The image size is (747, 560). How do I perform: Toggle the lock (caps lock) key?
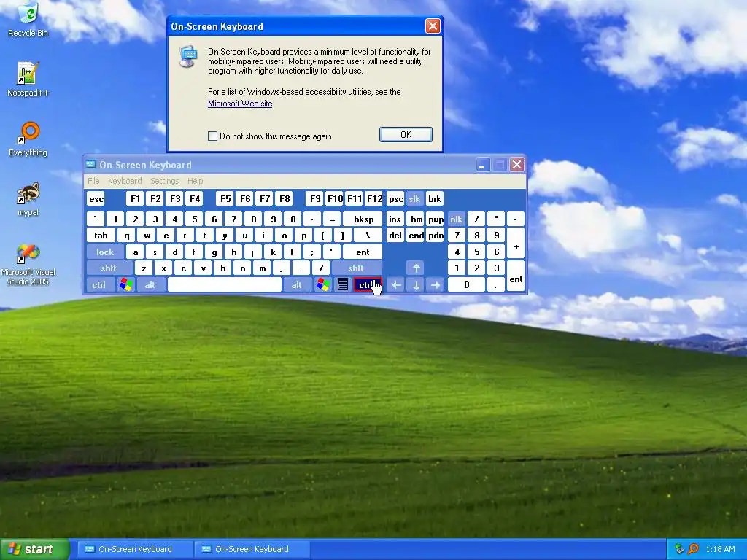click(105, 252)
